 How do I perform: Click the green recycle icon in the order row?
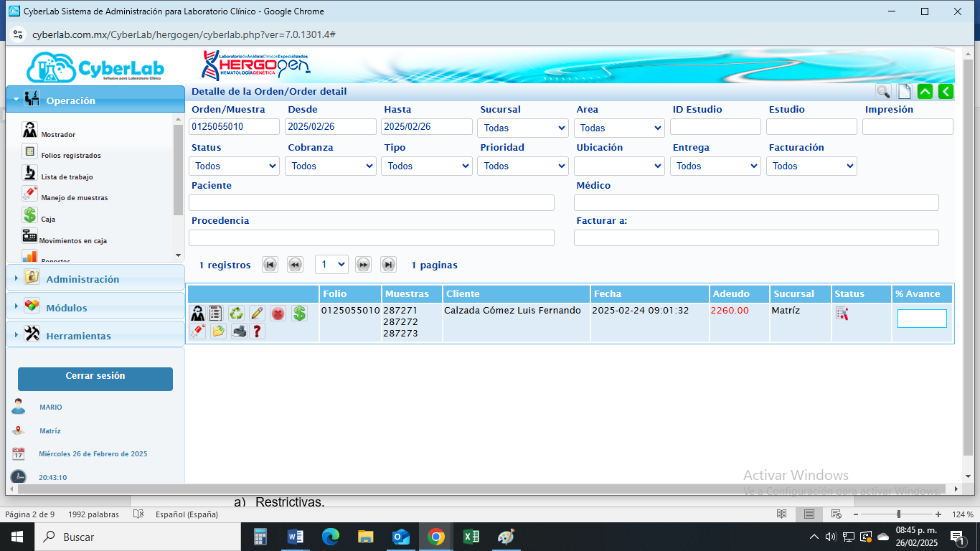237,314
